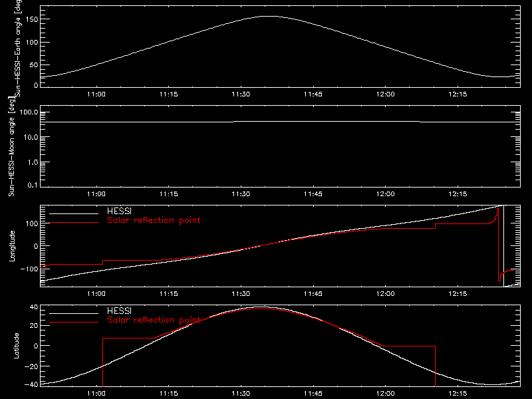Viewport: 532px width, 399px height.
Task: Click "11:45" under the Moon angle plot
Action: (313, 194)
